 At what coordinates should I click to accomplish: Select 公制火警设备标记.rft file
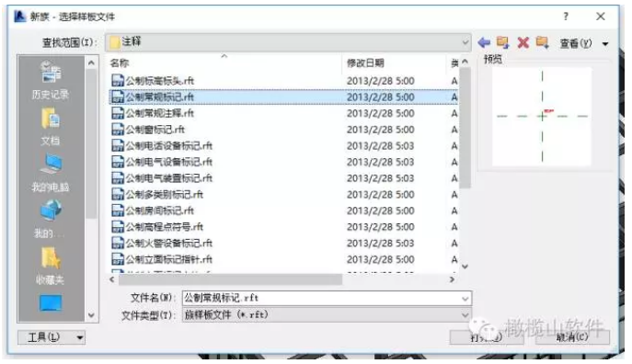283,244
